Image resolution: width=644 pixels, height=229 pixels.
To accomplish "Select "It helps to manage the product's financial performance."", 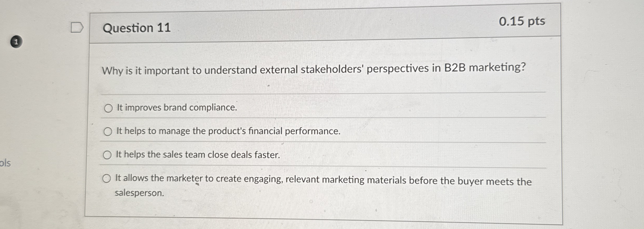I will [108, 132].
